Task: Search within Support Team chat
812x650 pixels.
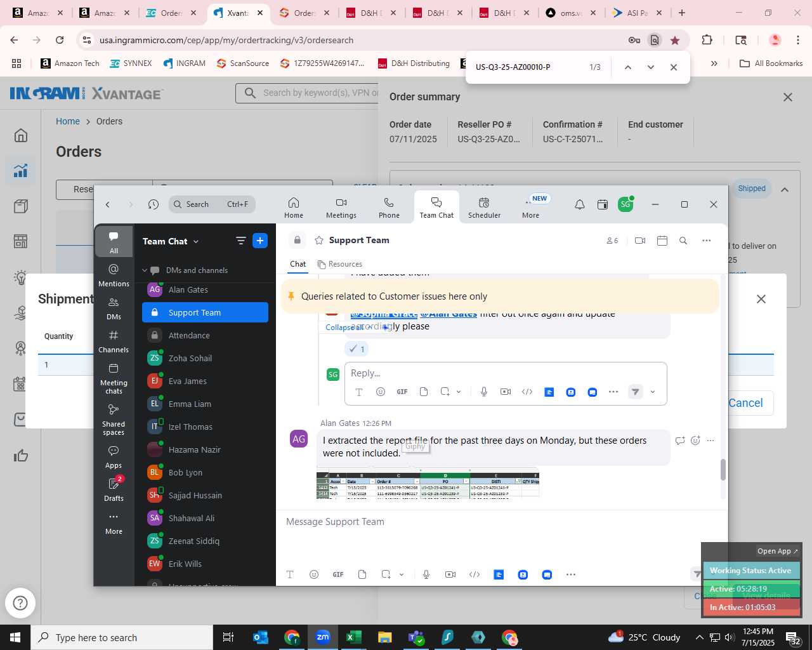Action: [683, 241]
